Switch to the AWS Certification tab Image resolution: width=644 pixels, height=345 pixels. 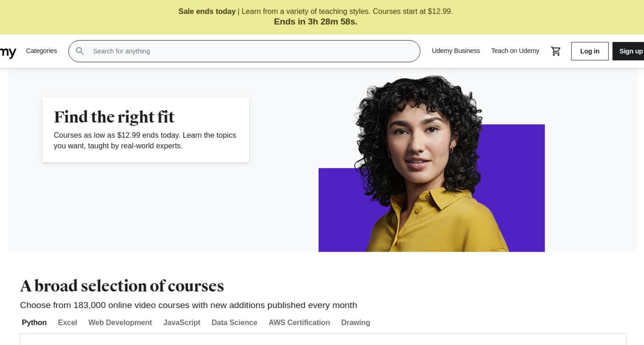[x=299, y=322]
